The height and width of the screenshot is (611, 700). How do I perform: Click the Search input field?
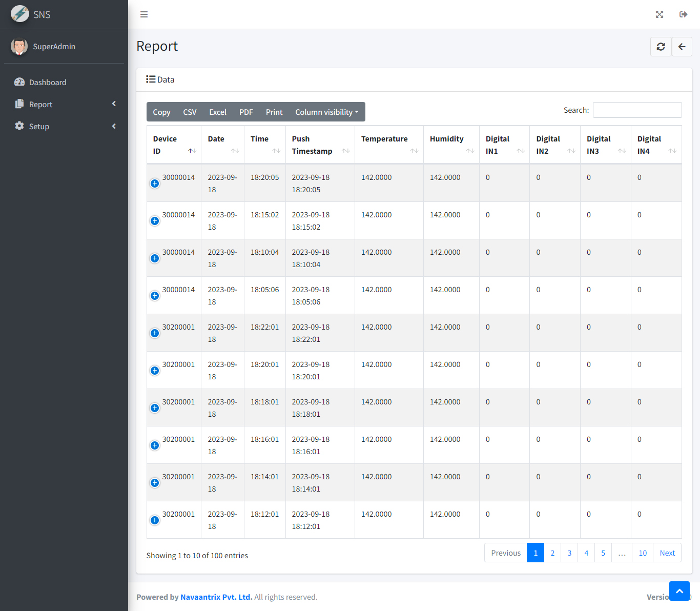click(637, 110)
